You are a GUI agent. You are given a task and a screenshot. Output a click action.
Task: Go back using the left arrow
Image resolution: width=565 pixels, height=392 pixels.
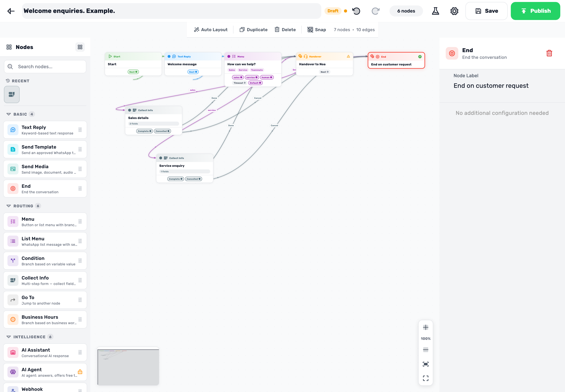tap(11, 11)
